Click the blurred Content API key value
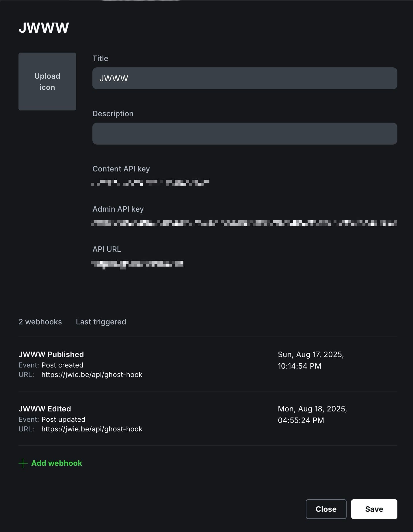 (x=150, y=183)
